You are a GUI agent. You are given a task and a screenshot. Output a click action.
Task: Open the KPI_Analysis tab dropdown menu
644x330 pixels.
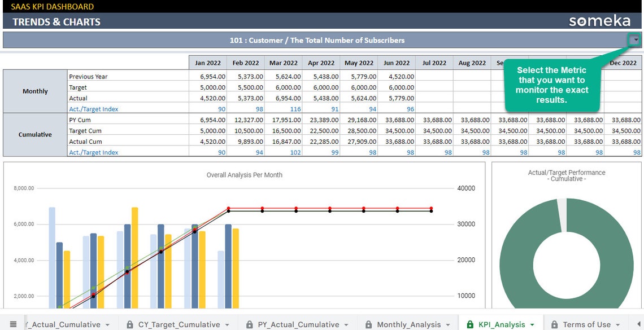[x=533, y=324]
